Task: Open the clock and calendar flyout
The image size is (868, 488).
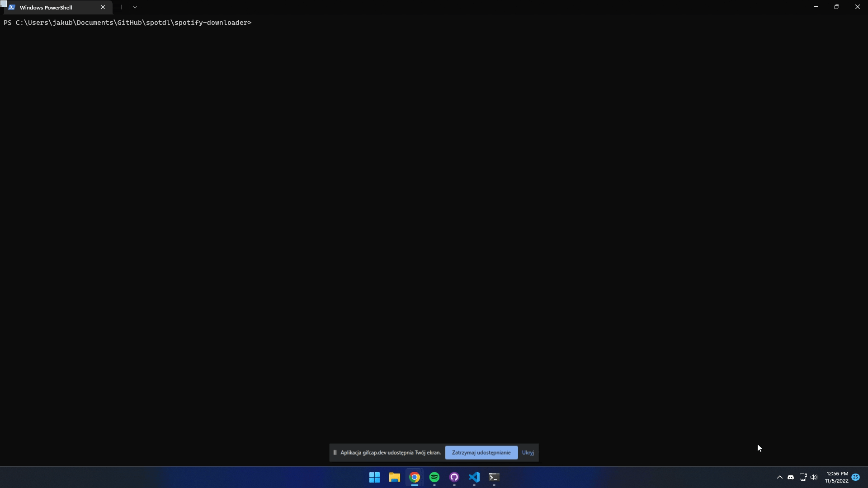Action: [x=836, y=477]
